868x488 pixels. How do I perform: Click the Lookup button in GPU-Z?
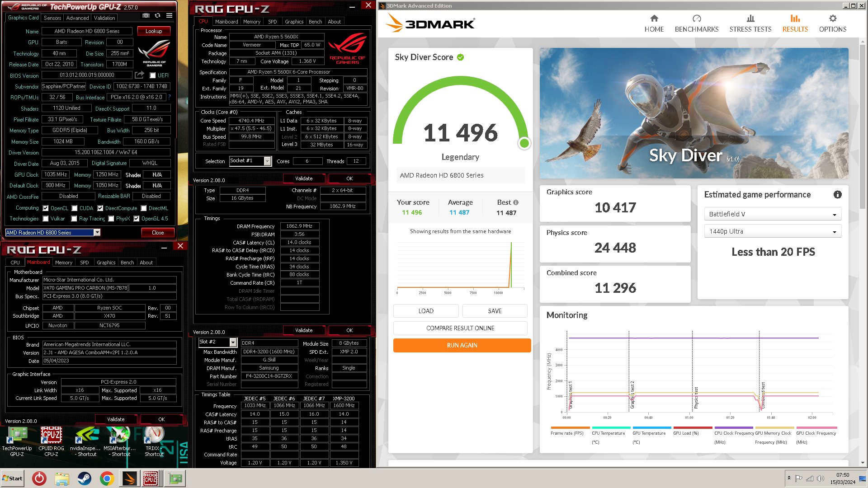[154, 31]
